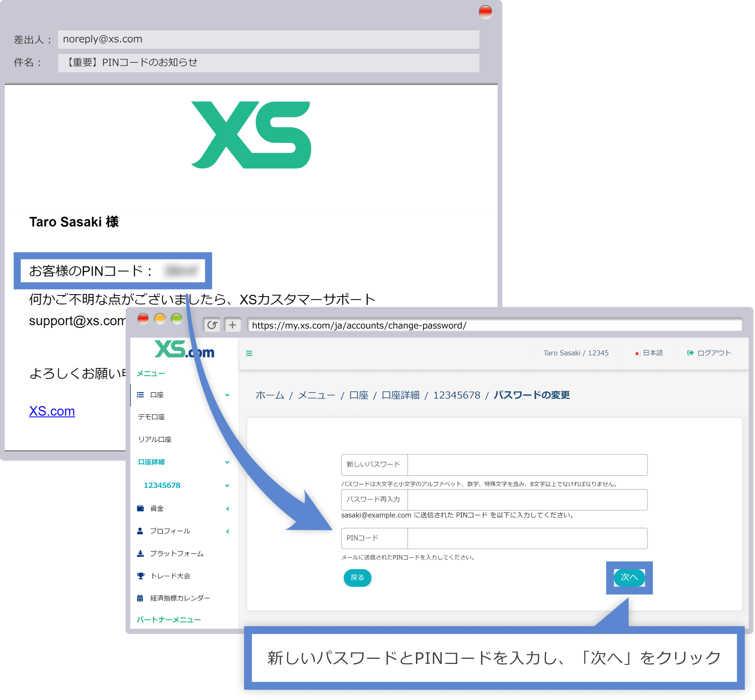Click the large XS logo in email
Image resolution: width=755 pixels, height=700 pixels.
click(251, 135)
